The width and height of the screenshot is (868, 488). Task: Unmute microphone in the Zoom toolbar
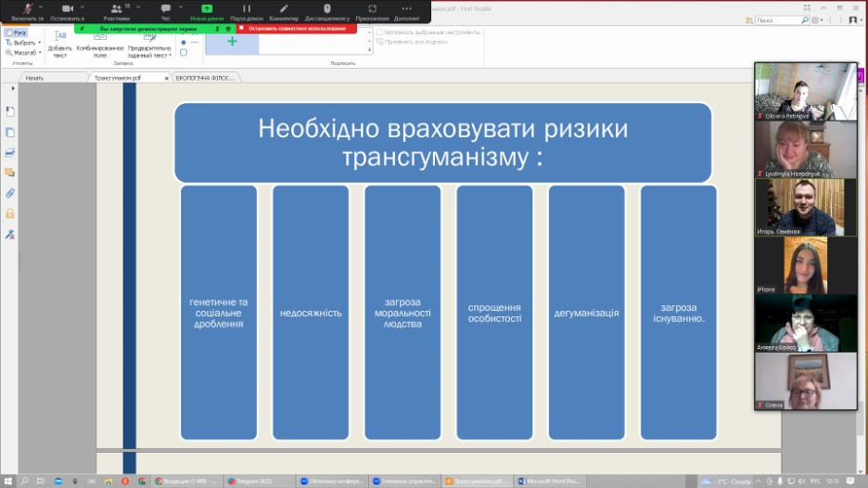[x=27, y=12]
